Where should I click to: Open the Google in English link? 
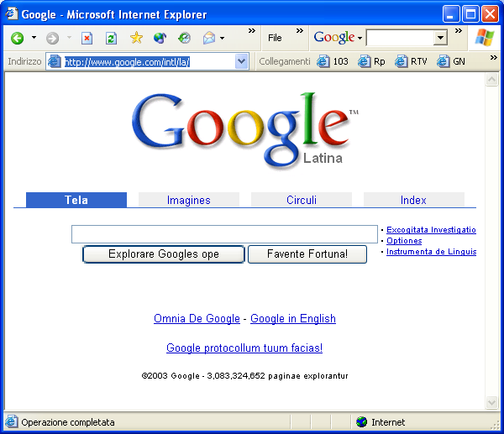tap(293, 318)
